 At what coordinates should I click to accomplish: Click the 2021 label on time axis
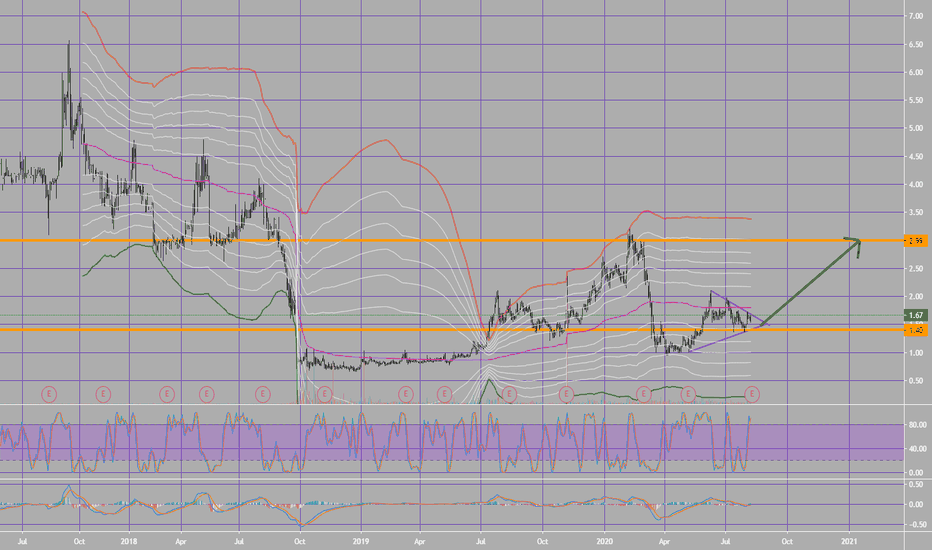tap(849, 542)
